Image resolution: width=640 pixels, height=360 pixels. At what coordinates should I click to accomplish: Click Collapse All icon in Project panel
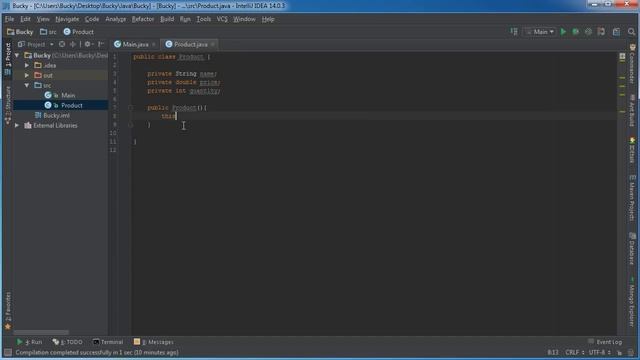point(73,44)
